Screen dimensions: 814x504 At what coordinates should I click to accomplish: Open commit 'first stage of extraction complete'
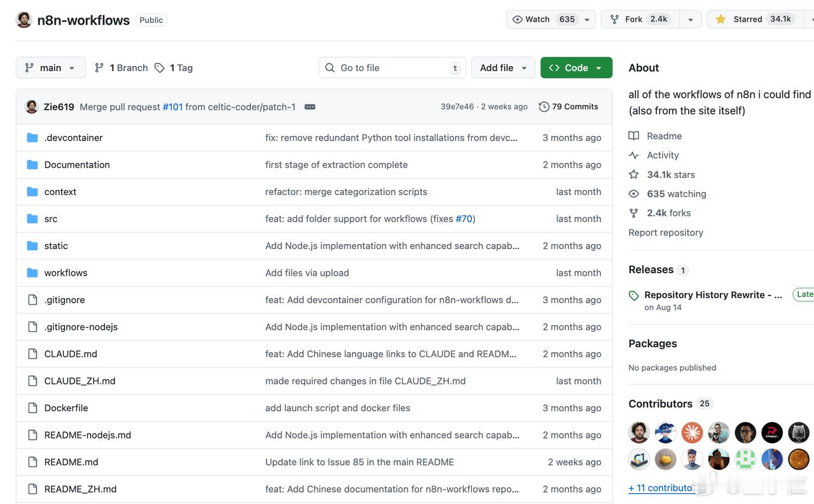(336, 165)
